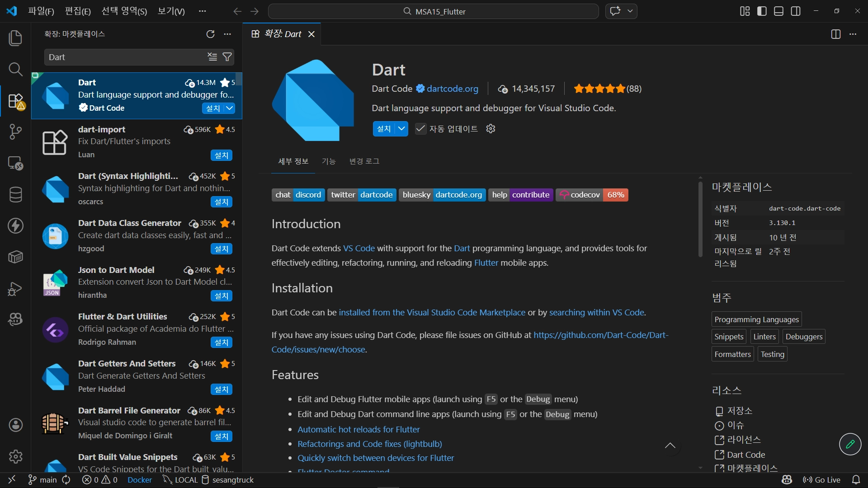Click the filter extensions funnel icon
The height and width of the screenshot is (488, 868).
pos(227,57)
